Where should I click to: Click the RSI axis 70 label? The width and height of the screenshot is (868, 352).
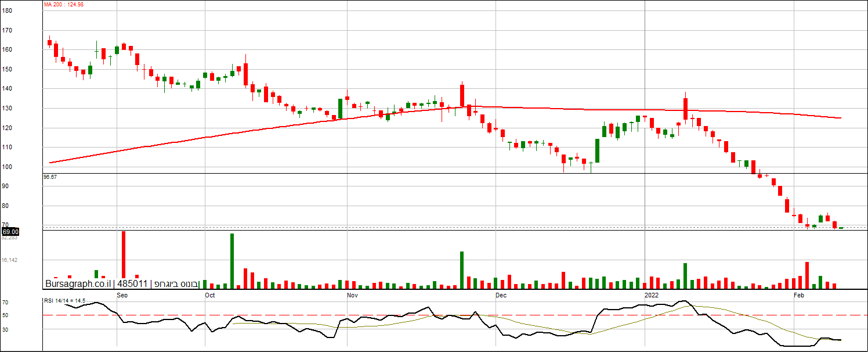coord(5,303)
